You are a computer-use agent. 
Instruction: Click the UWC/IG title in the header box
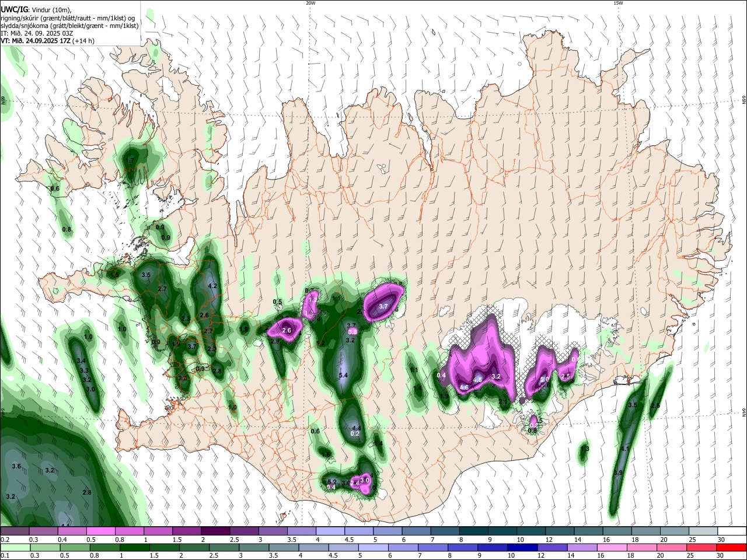click(14, 9)
